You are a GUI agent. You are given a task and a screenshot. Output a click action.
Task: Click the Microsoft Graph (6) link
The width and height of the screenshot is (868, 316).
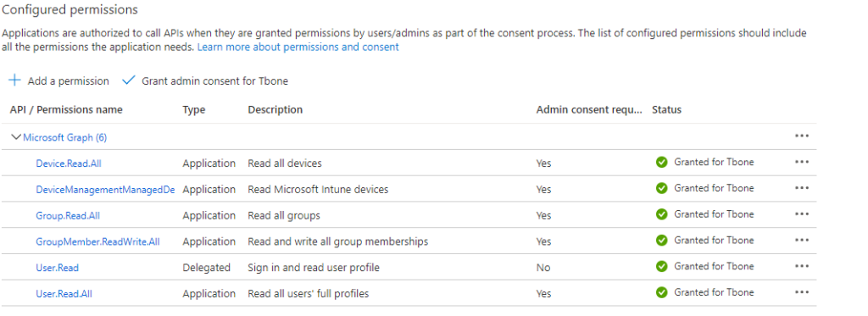click(64, 138)
